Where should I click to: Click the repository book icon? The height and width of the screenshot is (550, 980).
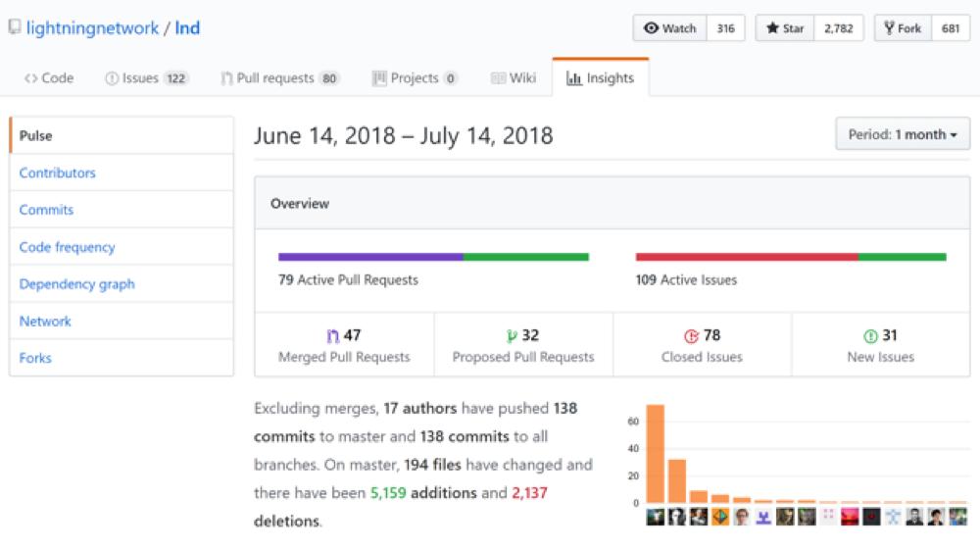pos(14,27)
